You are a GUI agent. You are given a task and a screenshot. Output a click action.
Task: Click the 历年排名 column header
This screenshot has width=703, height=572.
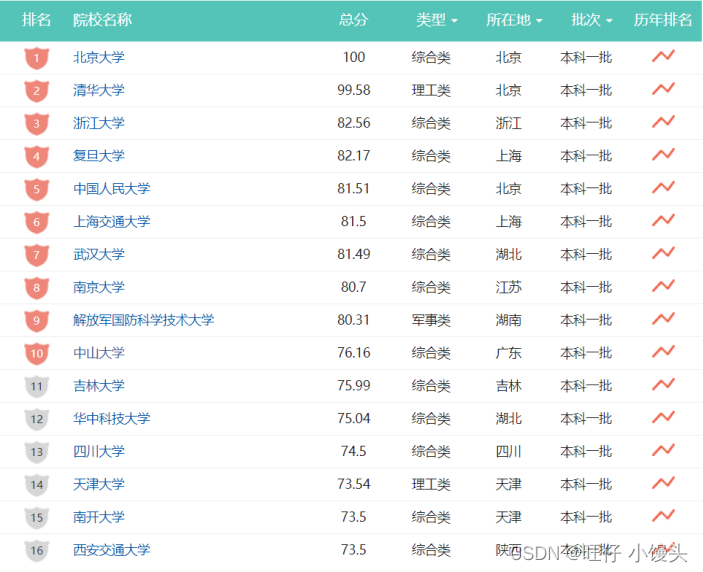click(x=663, y=20)
